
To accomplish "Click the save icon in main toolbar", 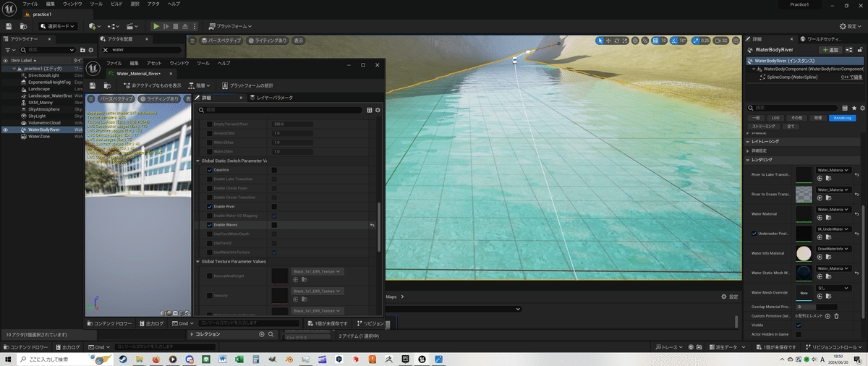I will coord(8,26).
